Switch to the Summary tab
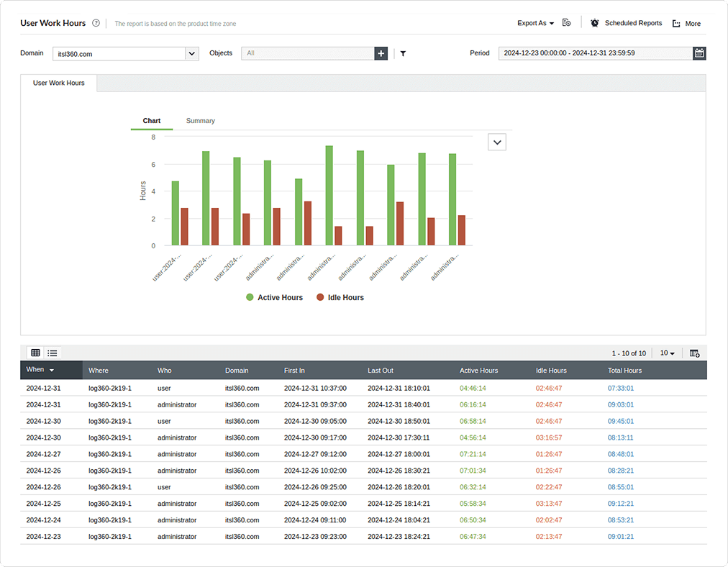This screenshot has height=567, width=728. tap(200, 120)
